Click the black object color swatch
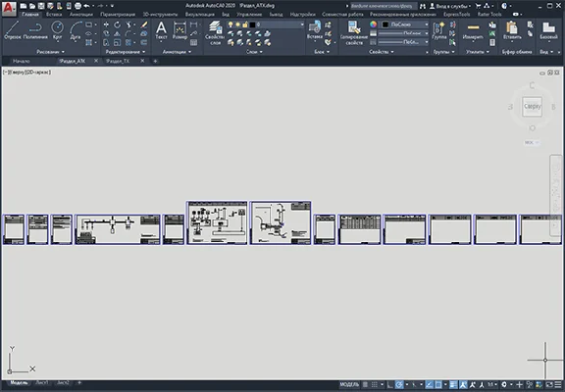 (385, 24)
